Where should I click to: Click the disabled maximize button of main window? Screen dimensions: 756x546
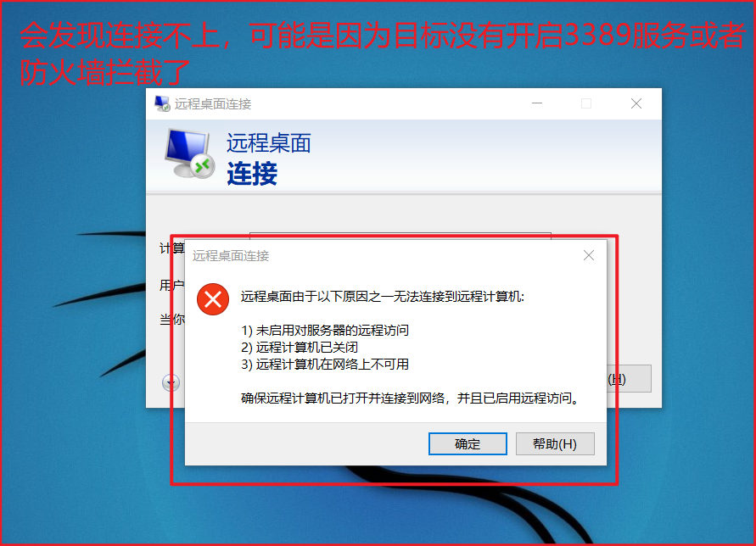click(x=586, y=103)
